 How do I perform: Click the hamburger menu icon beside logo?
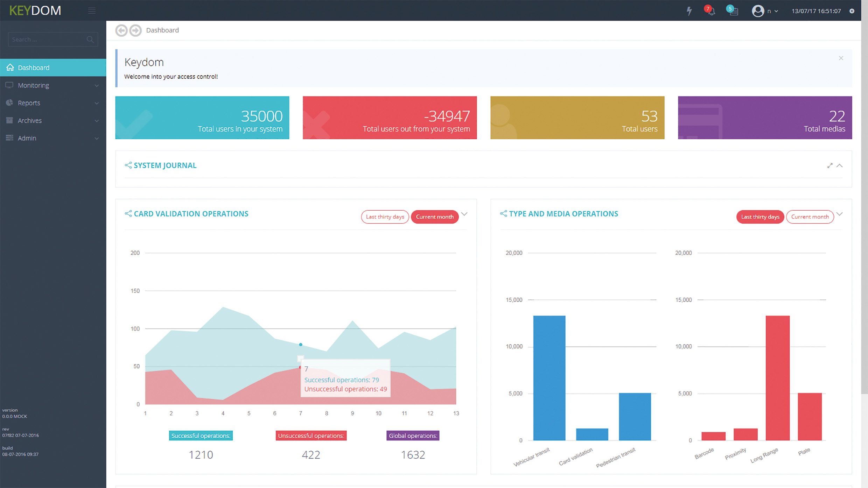92,11
